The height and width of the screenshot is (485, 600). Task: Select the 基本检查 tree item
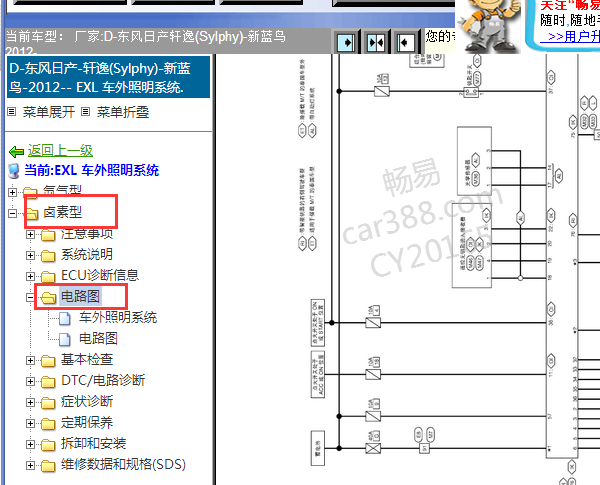click(x=86, y=359)
